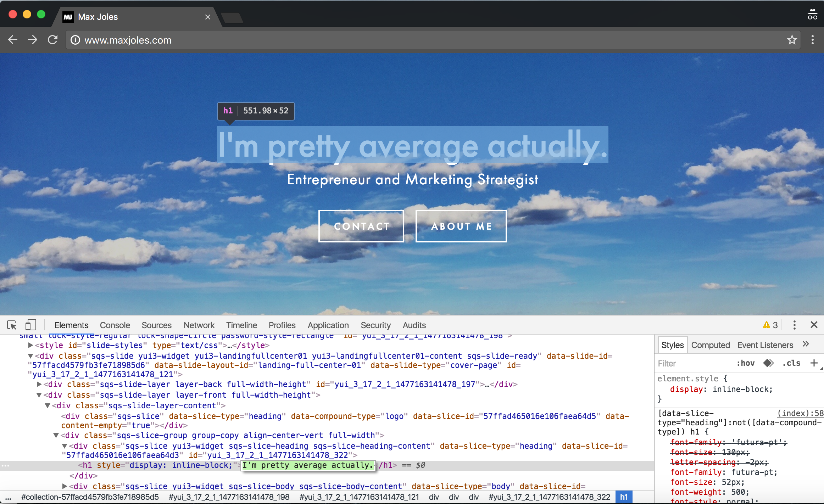
Task: Open row actions dots beside h1 line
Action: pos(5,465)
